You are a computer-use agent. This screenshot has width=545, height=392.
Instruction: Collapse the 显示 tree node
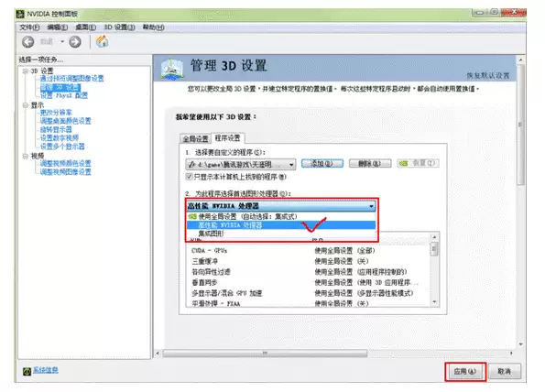pyautogui.click(x=25, y=105)
